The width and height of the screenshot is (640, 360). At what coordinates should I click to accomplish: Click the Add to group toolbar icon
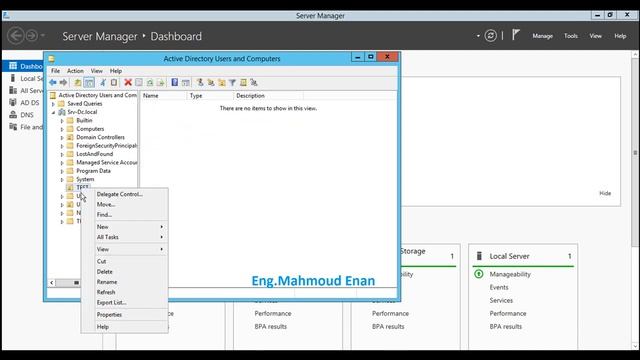point(254,82)
